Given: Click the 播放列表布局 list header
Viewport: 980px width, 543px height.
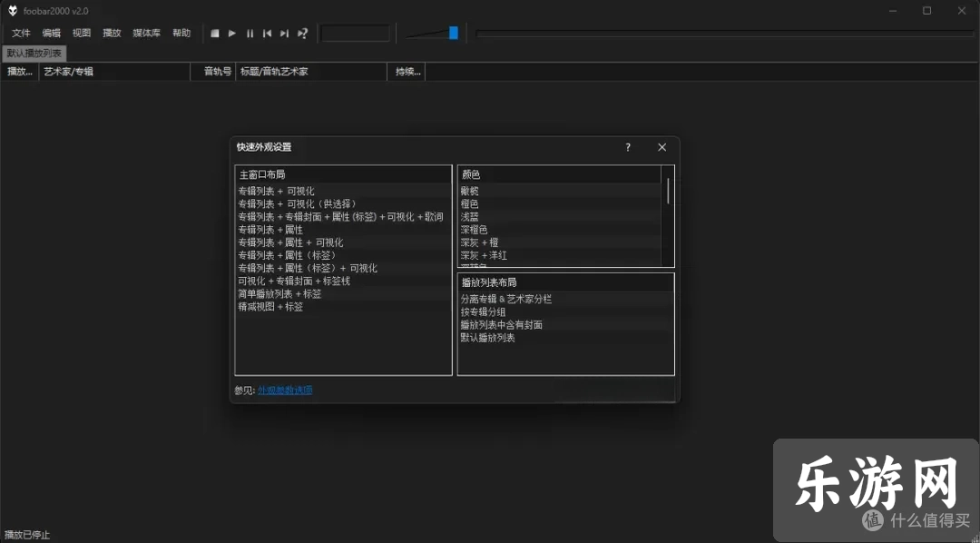Looking at the screenshot, I should tap(566, 282).
